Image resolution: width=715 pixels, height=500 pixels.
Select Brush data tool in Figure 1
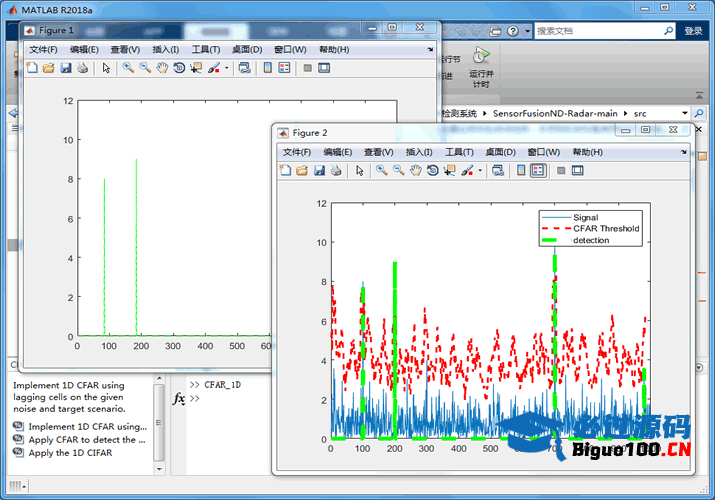click(x=213, y=68)
